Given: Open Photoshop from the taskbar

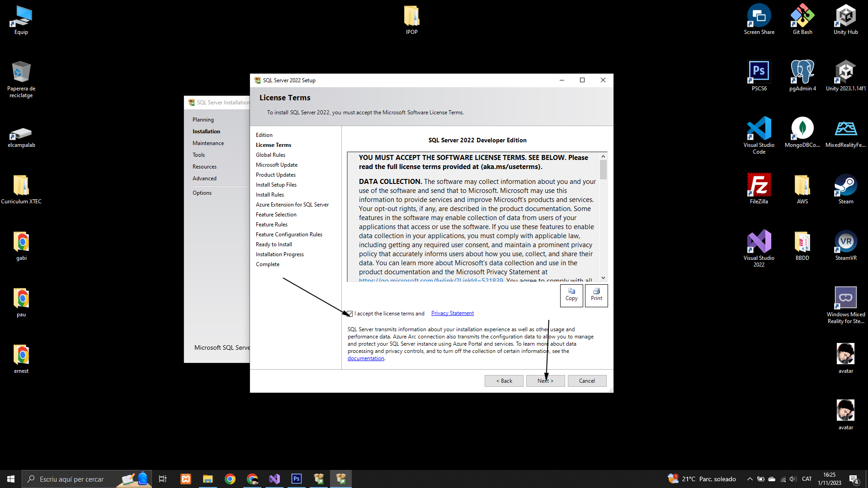Looking at the screenshot, I should point(296,479).
